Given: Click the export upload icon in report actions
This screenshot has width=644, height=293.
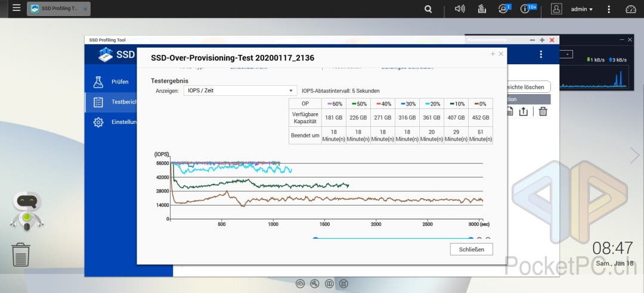Looking at the screenshot, I should pos(524,111).
